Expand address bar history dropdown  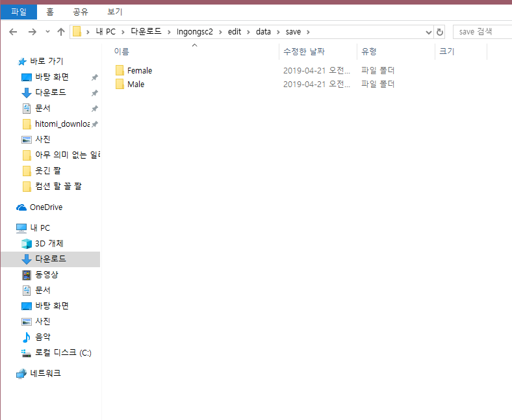[x=428, y=32]
